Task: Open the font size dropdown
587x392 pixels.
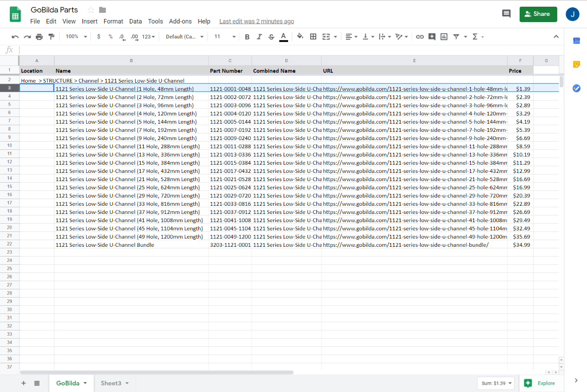Action: pos(225,36)
